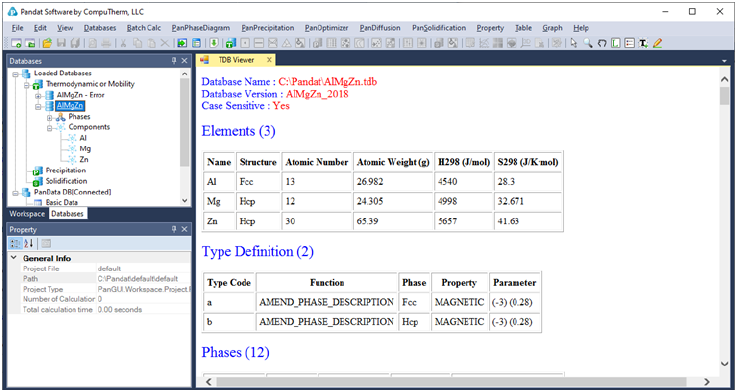
Task: Click the Add Text T icon
Action: coord(643,43)
